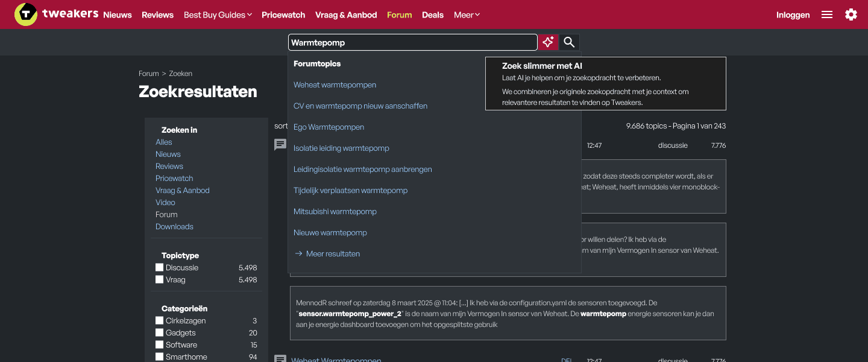Click the speech bubble icon beside Weheat Warmtepompen
Image resolution: width=868 pixels, height=362 pixels.
[280, 144]
